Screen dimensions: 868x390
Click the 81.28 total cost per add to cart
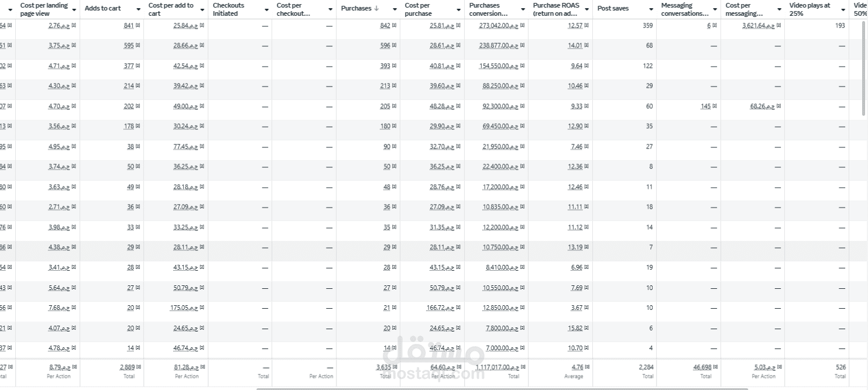(x=186, y=367)
